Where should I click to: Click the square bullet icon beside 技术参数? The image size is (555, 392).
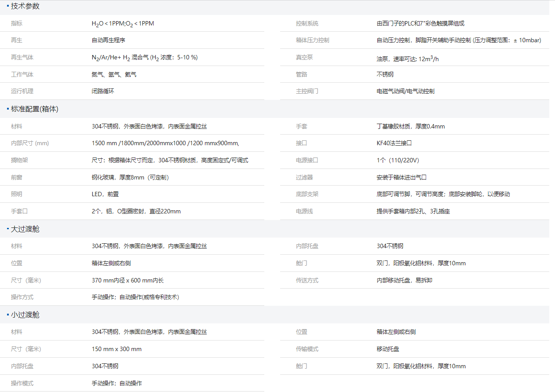(8, 6)
